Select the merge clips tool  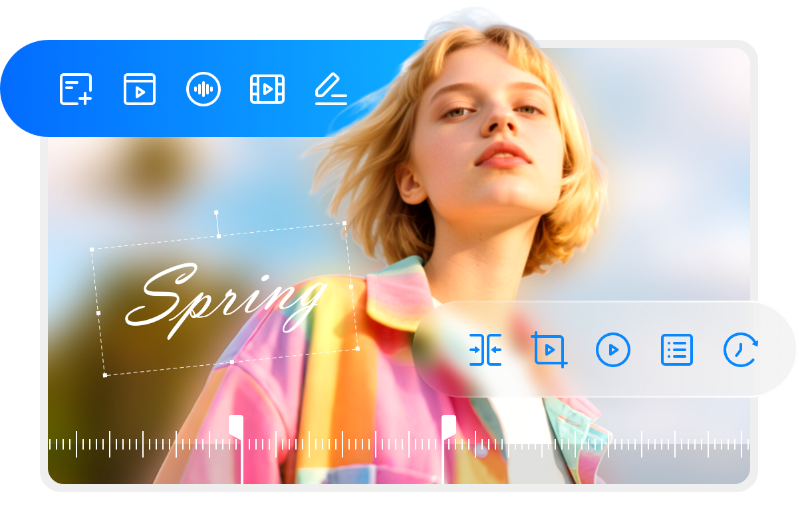pyautogui.click(x=486, y=350)
